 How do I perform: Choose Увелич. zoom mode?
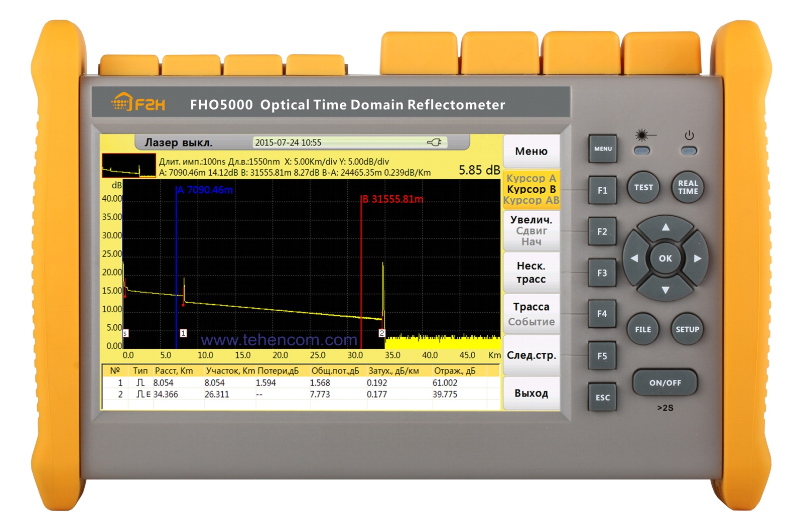pos(531,220)
